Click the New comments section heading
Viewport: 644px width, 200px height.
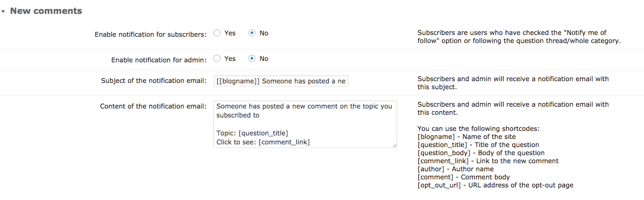tap(46, 11)
